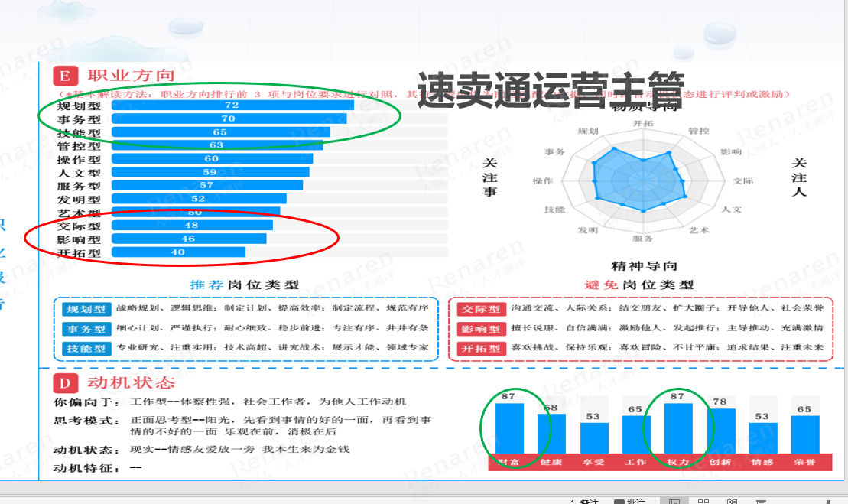
Task: Click the 管控型 row label in bar chart
Action: [x=79, y=146]
